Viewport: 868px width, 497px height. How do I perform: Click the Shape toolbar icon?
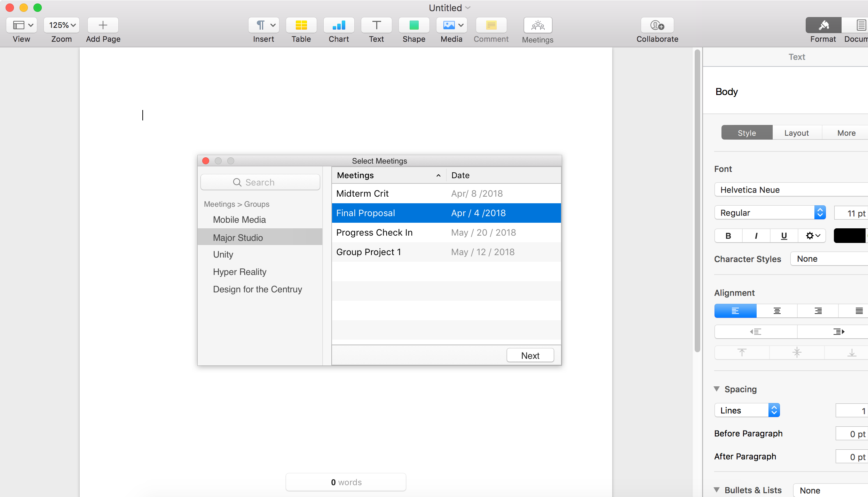pos(414,25)
